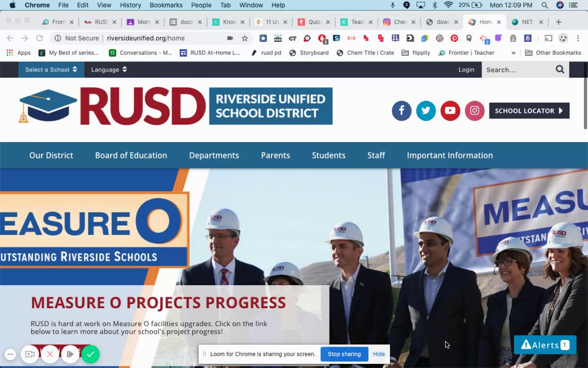Open the 'IL' purple extension icon

(395, 38)
